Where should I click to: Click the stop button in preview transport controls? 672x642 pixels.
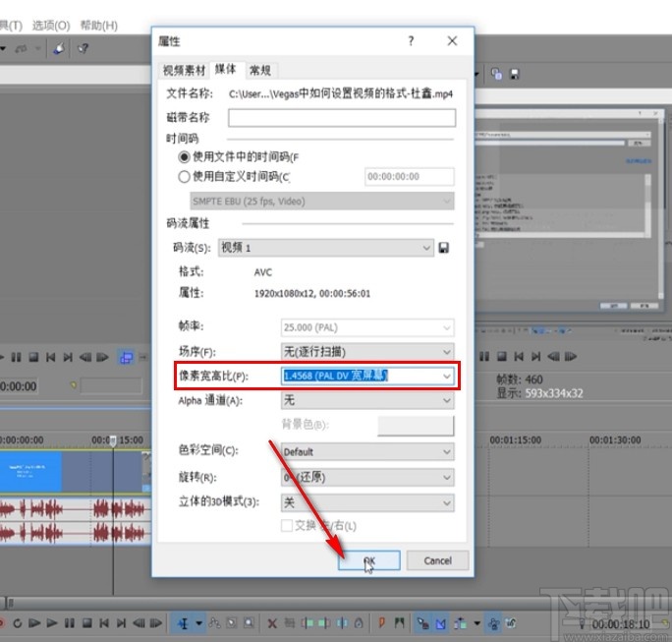(x=34, y=357)
